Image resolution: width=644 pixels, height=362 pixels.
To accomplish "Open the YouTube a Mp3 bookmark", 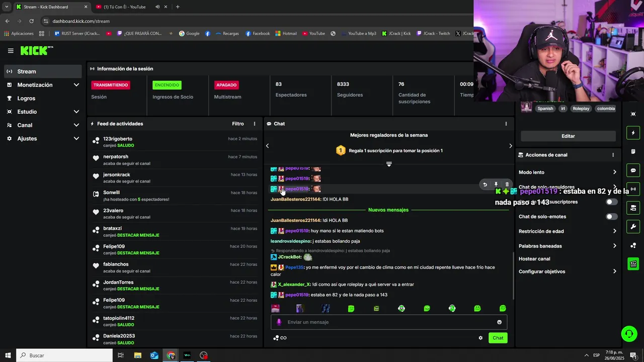I will [359, 34].
